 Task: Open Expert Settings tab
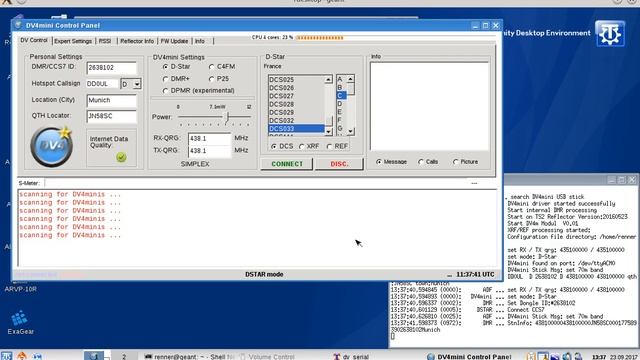coord(73,41)
